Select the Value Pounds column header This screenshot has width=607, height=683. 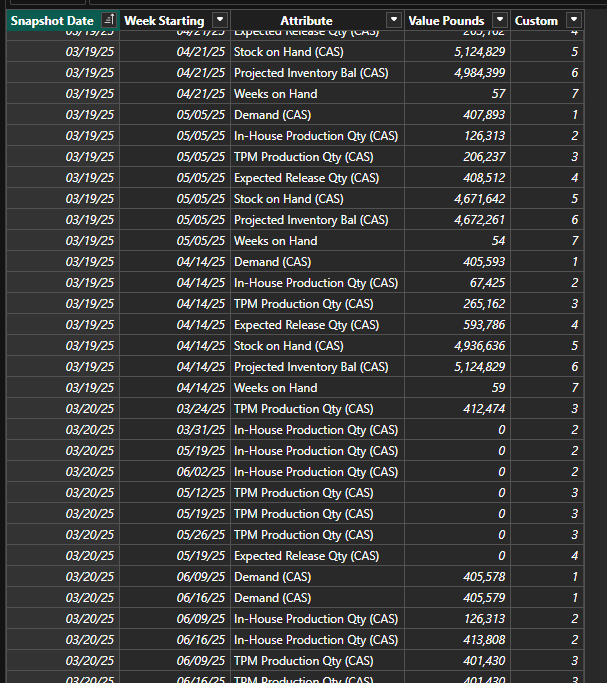[x=446, y=21]
